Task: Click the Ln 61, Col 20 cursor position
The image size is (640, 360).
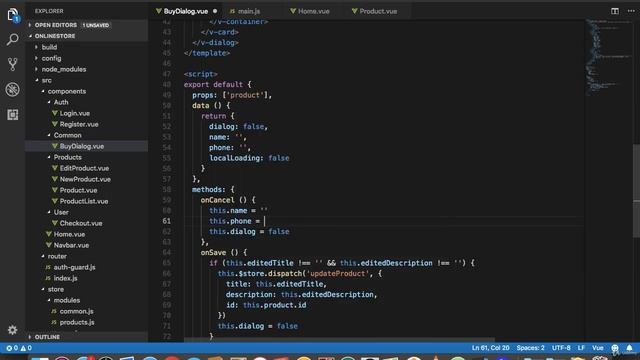Action: click(x=490, y=348)
